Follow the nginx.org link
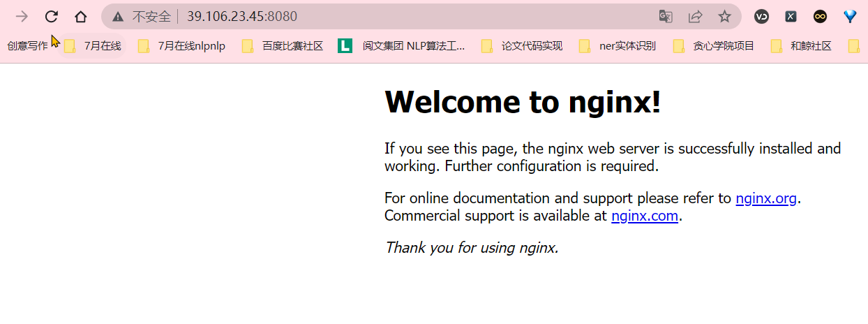This screenshot has width=868, height=324. [766, 198]
